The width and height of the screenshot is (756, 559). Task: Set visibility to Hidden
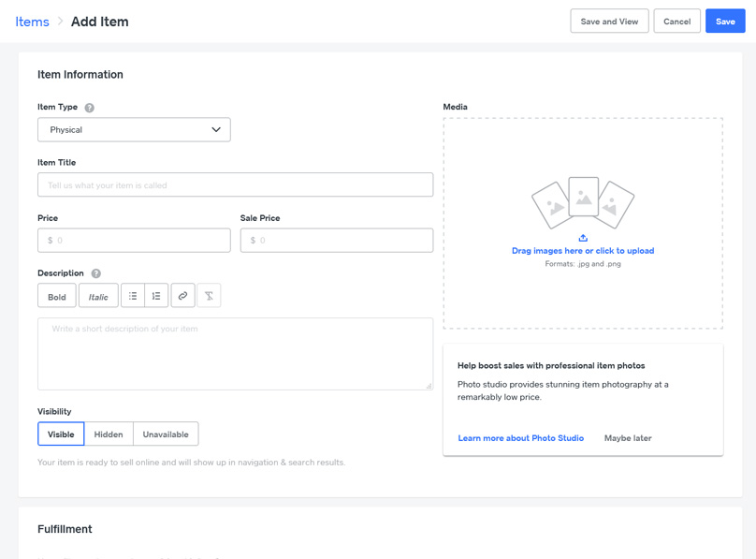click(x=109, y=434)
